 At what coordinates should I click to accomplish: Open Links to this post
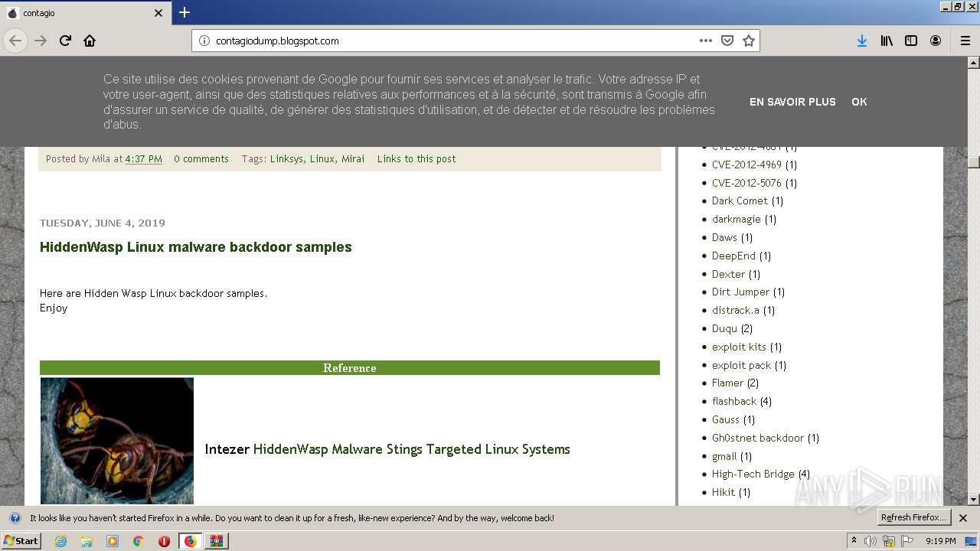tap(416, 159)
